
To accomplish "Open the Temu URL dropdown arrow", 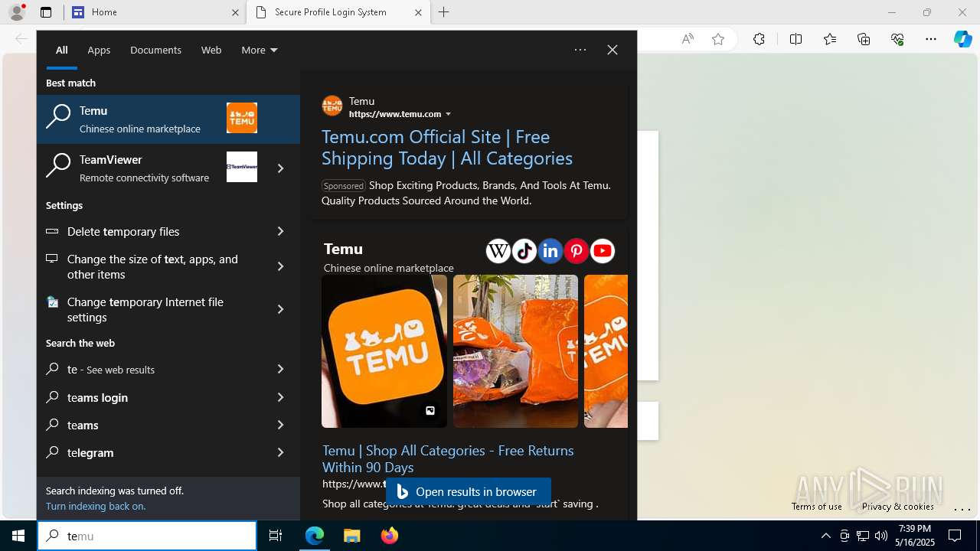I will point(448,114).
